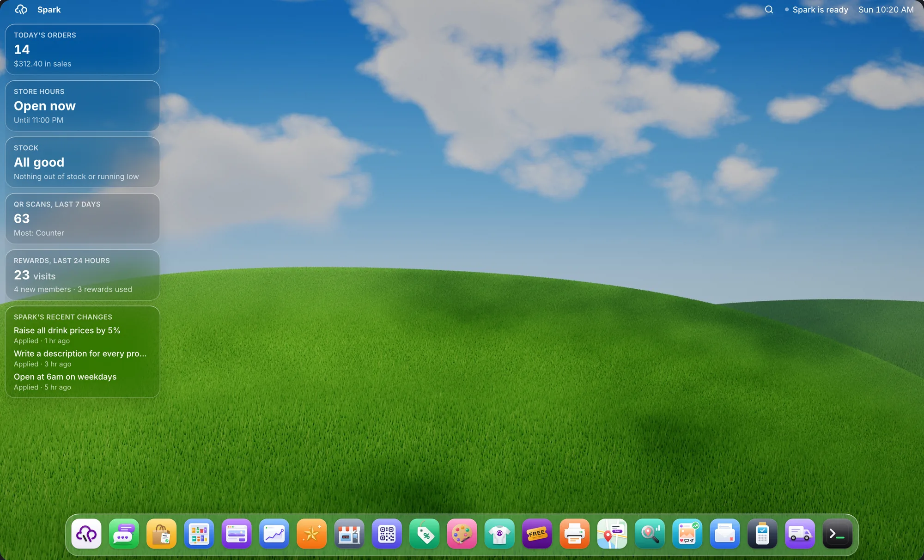Launch the map pin locations app
The height and width of the screenshot is (560, 924).
pyautogui.click(x=612, y=534)
